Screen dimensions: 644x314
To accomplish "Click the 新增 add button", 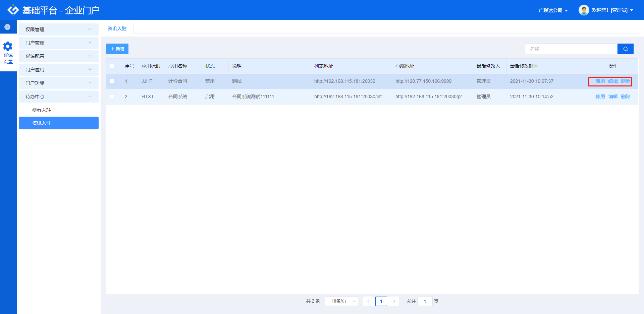I will (x=117, y=49).
